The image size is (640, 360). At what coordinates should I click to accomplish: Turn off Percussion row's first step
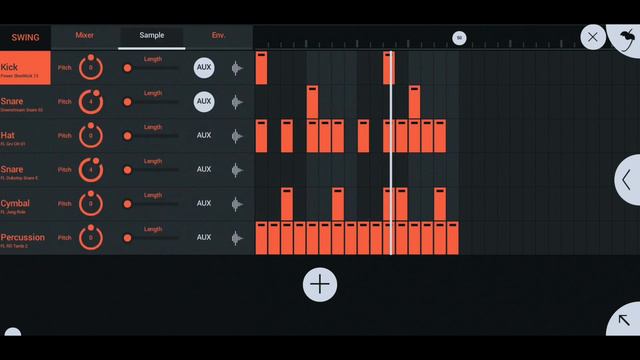[262, 238]
